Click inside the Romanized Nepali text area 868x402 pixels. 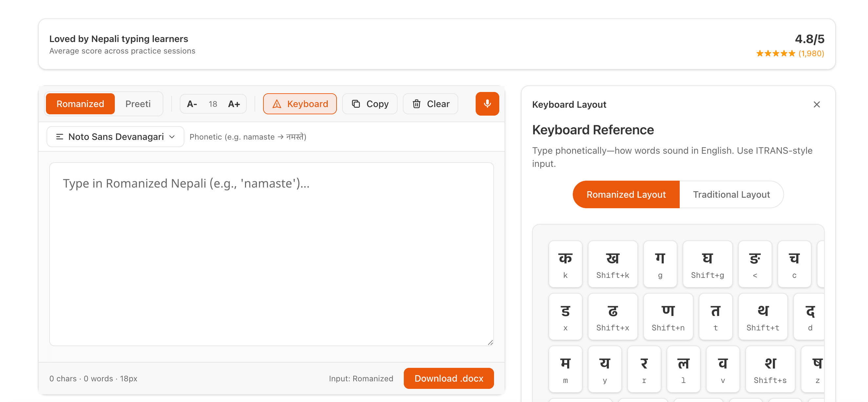pyautogui.click(x=271, y=254)
